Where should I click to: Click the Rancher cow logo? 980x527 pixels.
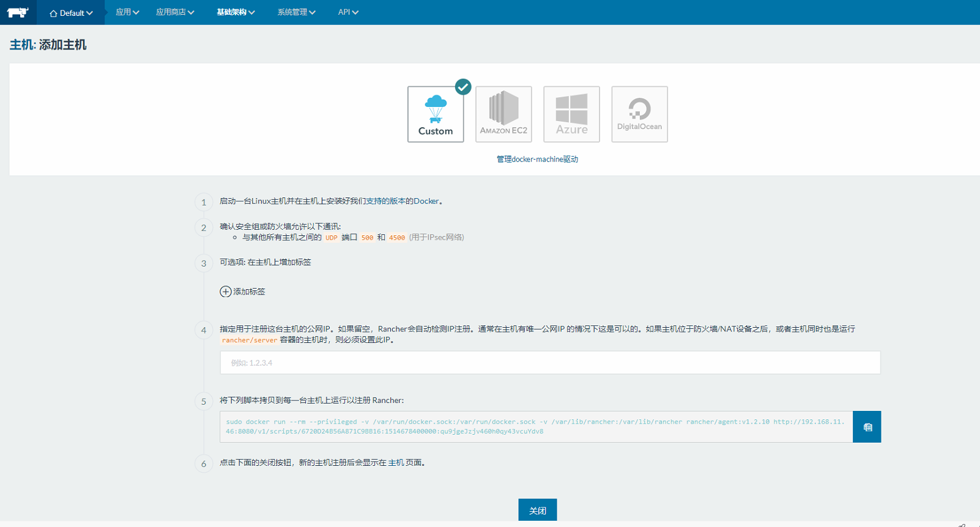coord(18,12)
